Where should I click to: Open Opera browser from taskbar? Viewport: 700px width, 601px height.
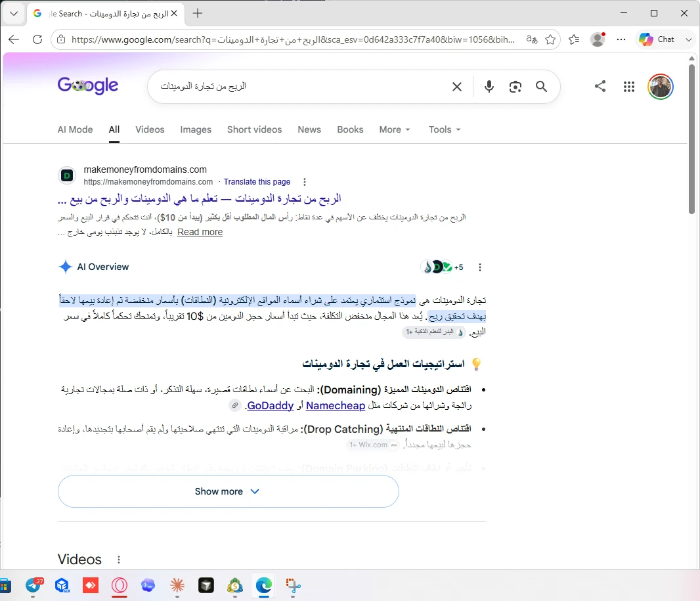[120, 585]
